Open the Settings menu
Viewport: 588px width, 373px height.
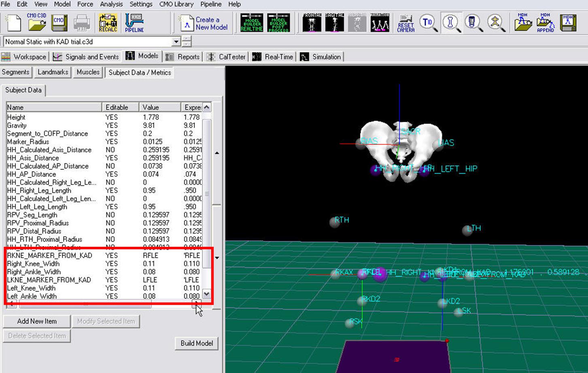click(141, 4)
